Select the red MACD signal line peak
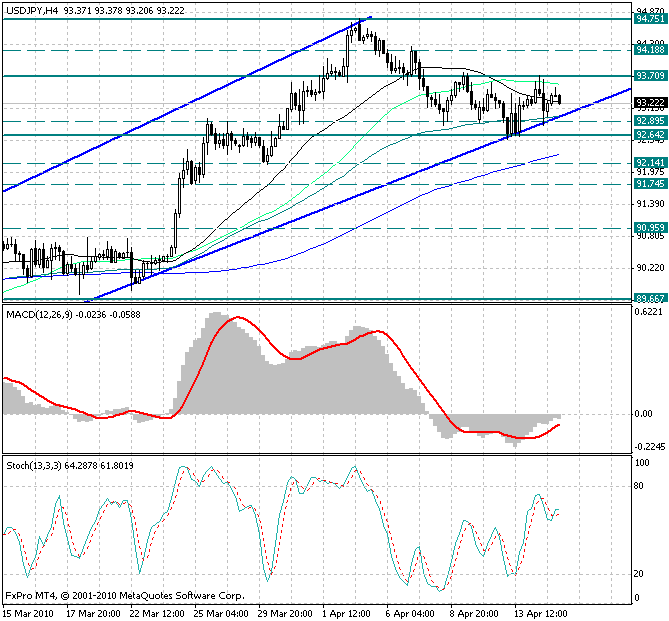 coord(238,317)
